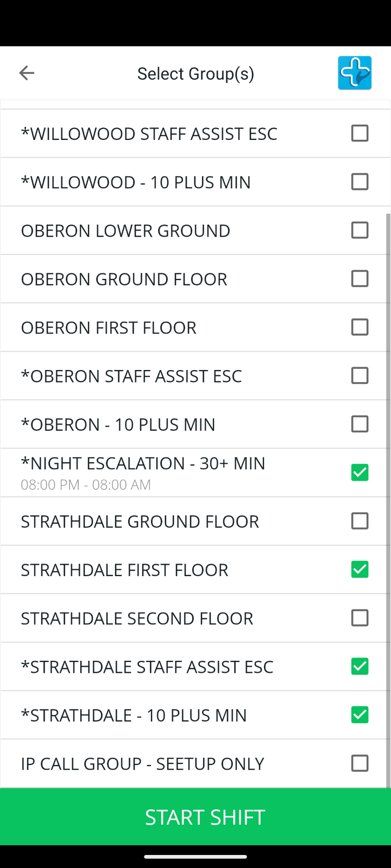Screen dimensions: 391x868
Task: Click the list scrollbar on the right edge
Action: 388,488
